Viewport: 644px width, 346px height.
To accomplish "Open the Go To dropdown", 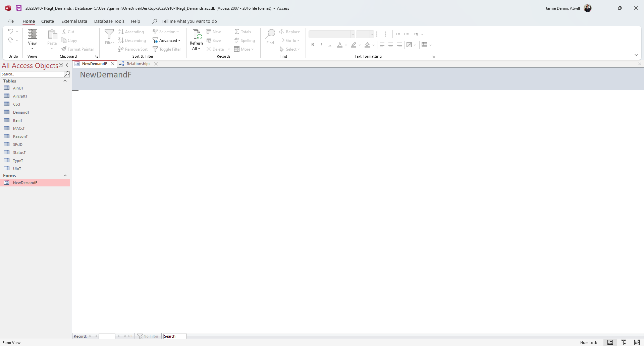I will click(289, 41).
